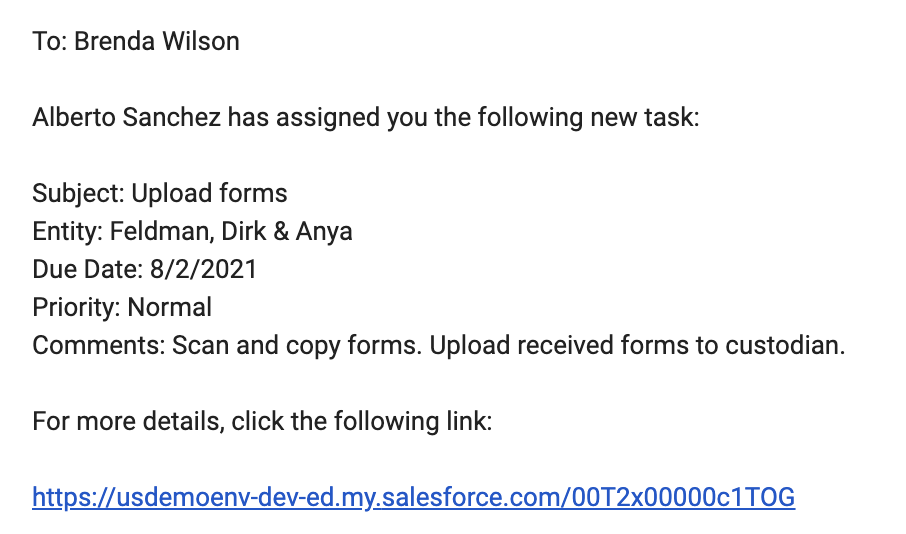Image resolution: width=906 pixels, height=534 pixels.
Task: Click the "Comments:" label
Action: (x=99, y=346)
